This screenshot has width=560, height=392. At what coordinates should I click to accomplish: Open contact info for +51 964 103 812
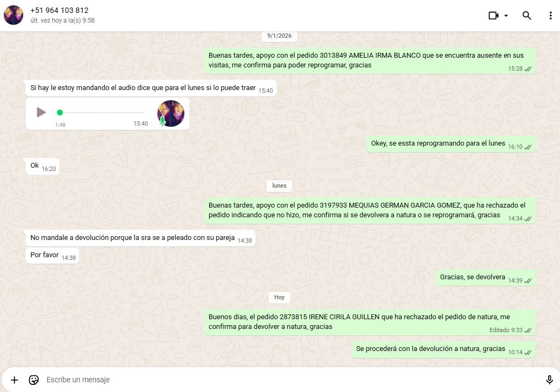tap(59, 10)
